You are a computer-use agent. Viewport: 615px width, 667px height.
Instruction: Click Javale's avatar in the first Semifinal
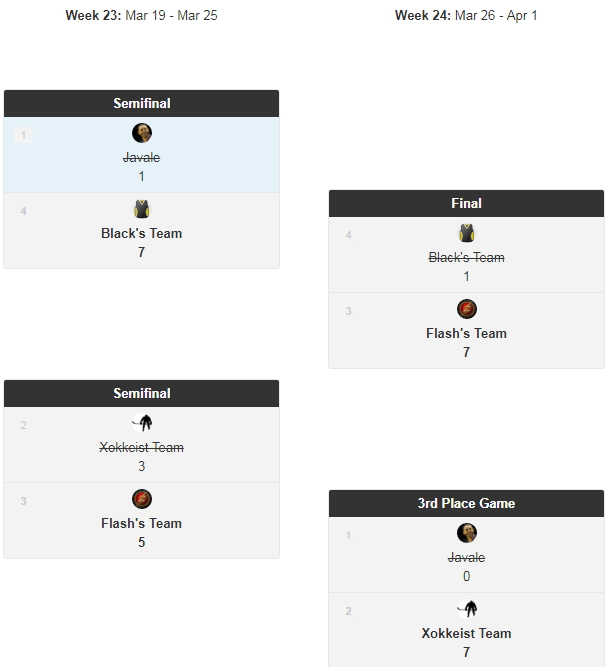(142, 133)
